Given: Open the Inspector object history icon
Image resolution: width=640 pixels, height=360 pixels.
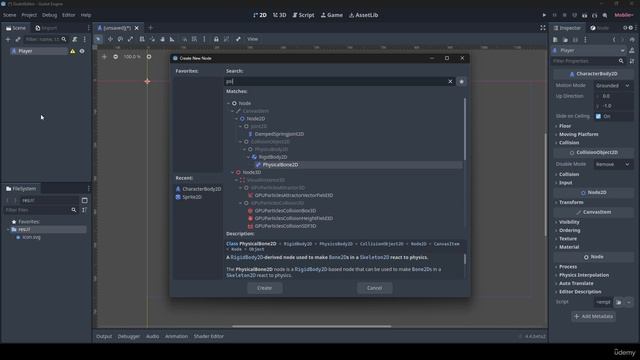Looking at the screenshot, I should coord(632,40).
